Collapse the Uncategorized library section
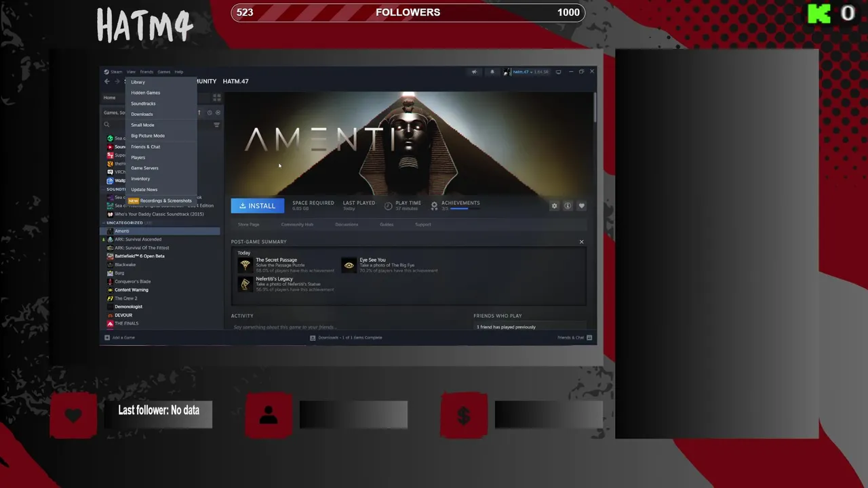This screenshot has height=488, width=868. coord(104,223)
